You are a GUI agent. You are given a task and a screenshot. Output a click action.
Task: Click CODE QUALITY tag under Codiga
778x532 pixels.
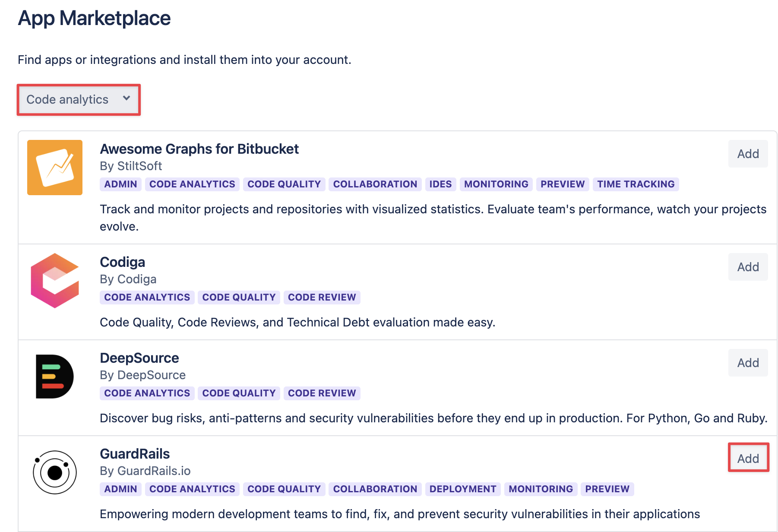pyautogui.click(x=239, y=298)
